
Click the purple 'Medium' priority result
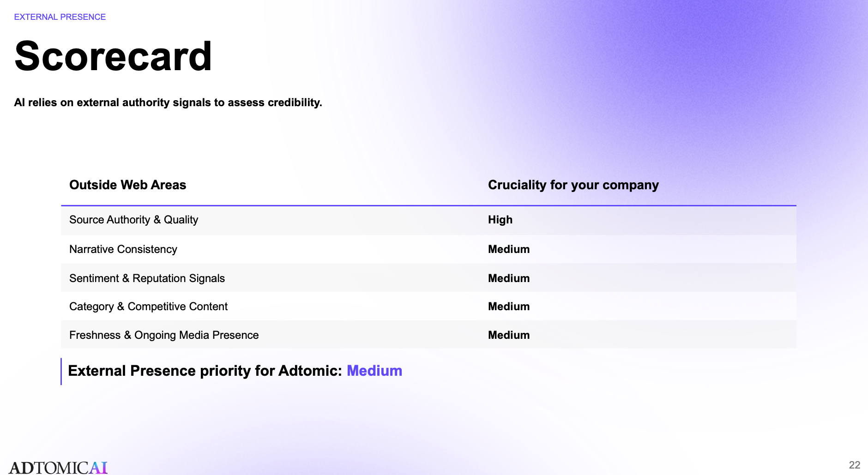(x=374, y=371)
